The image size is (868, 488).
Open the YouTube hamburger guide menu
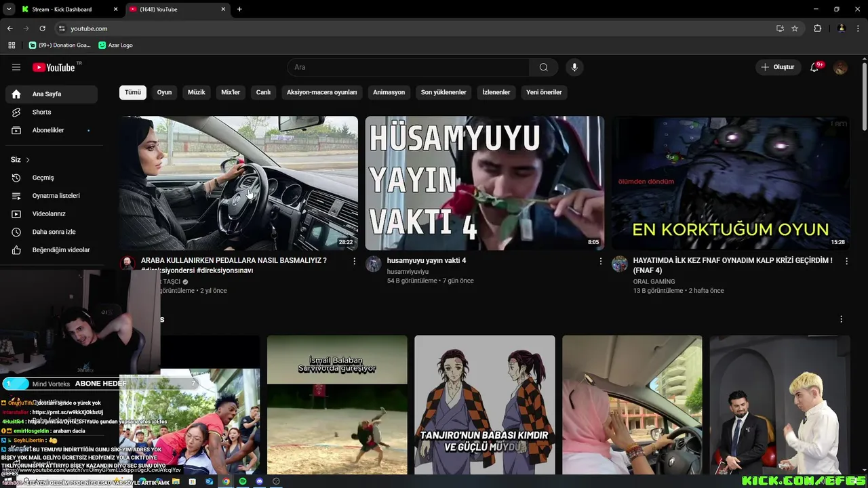coord(16,67)
